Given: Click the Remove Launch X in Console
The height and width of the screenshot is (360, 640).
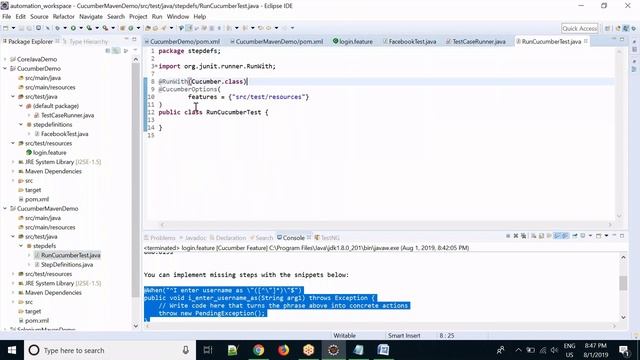Looking at the screenshot, I should 516,236.
